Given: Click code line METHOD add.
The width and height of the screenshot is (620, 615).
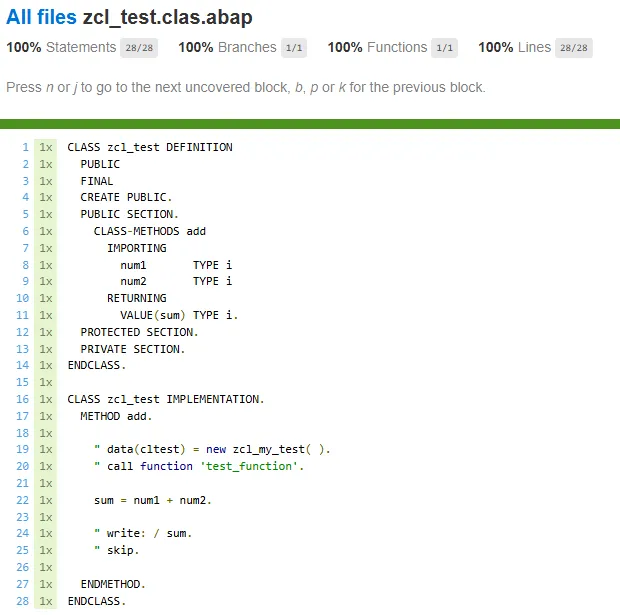Looking at the screenshot, I should [x=116, y=416].
